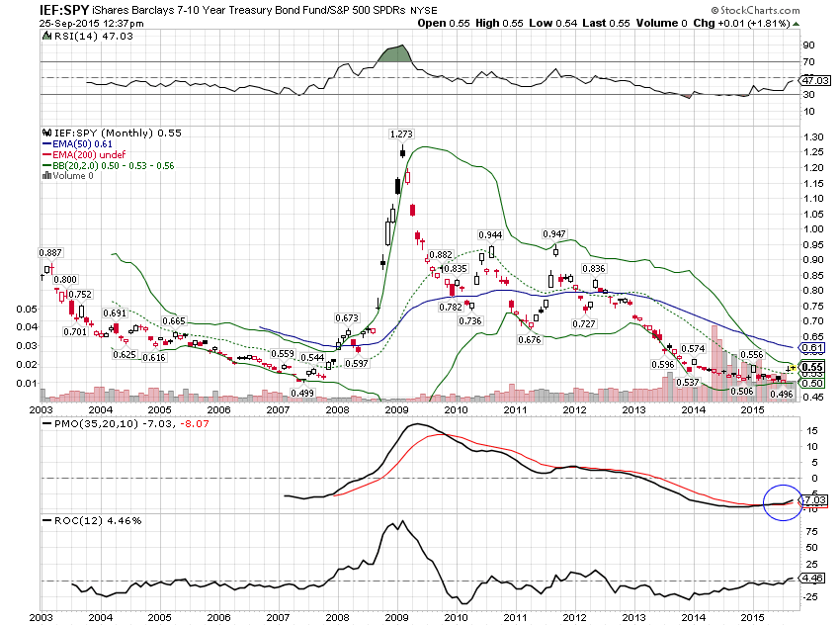Viewport: 840px width, 626px height.
Task: Click the blue 0.61 EMA axis tag
Action: 812,348
